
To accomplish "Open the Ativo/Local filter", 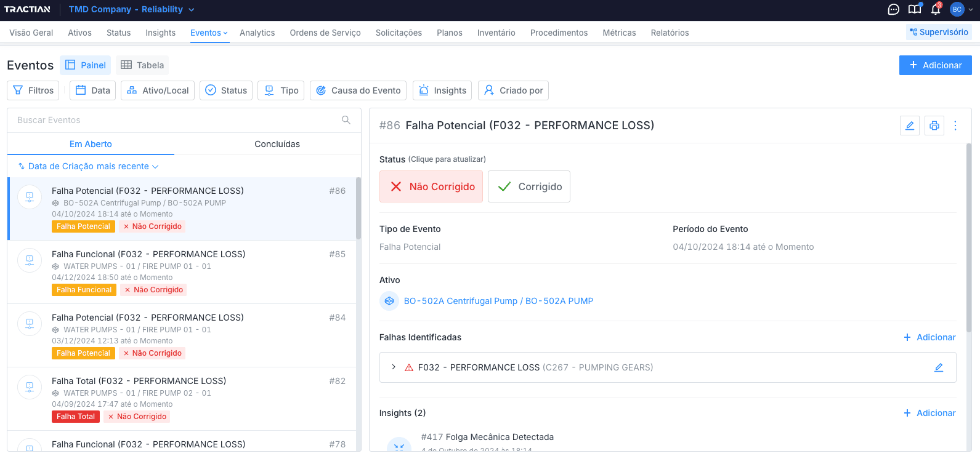I will [x=158, y=90].
